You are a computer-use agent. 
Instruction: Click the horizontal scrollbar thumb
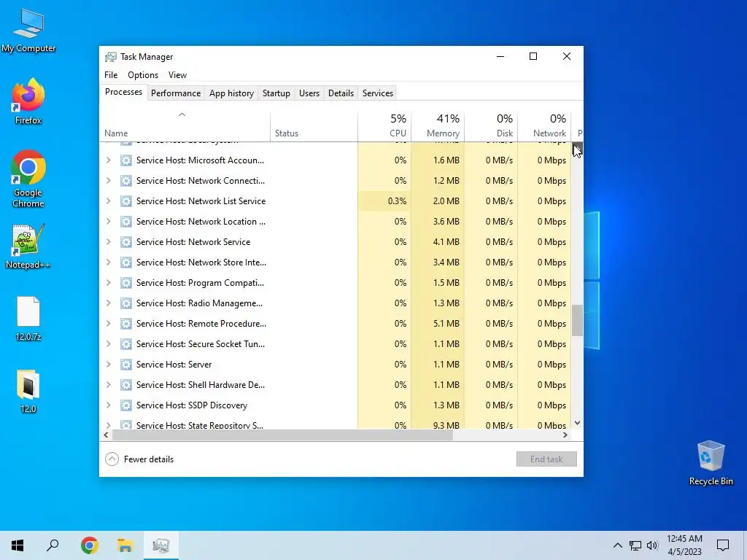click(282, 435)
